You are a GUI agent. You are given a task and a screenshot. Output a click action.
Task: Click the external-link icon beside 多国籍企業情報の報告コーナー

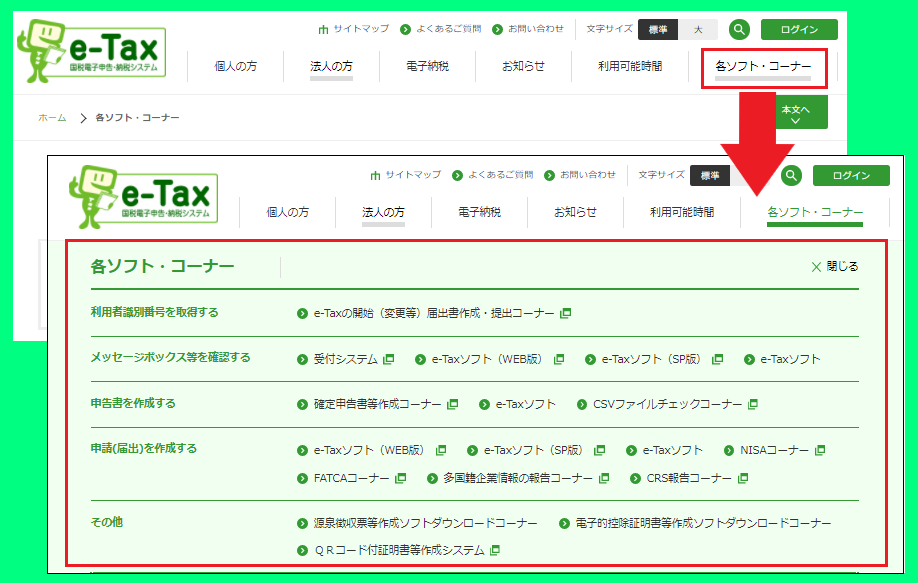(604, 478)
